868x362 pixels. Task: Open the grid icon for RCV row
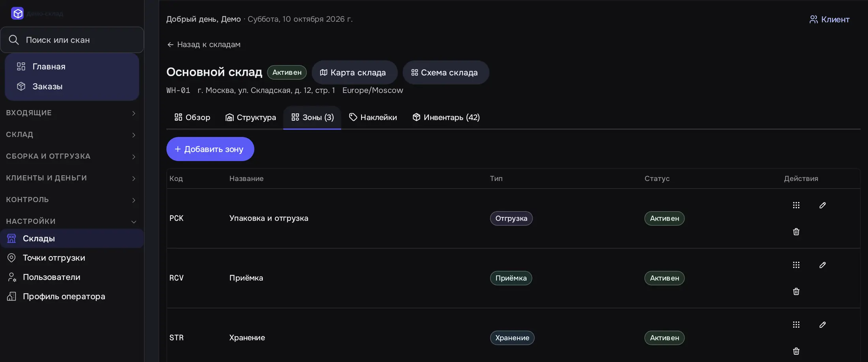tap(796, 265)
